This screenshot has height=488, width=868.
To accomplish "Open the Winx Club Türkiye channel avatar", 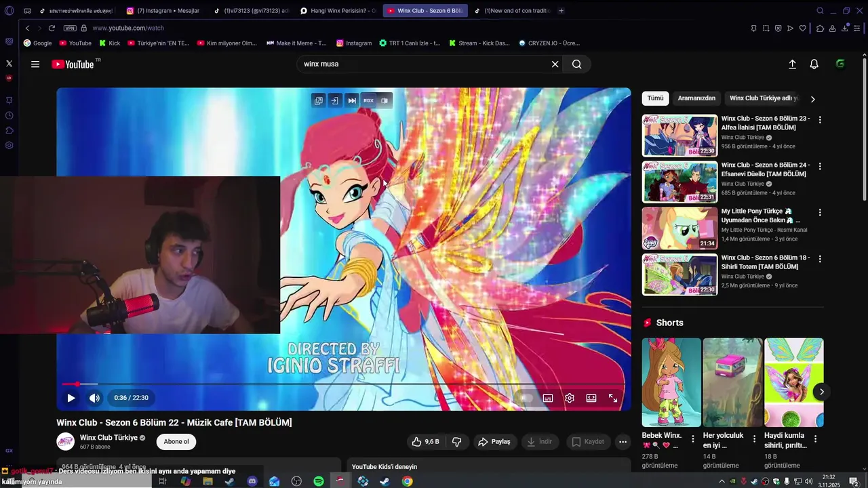I will tap(66, 441).
